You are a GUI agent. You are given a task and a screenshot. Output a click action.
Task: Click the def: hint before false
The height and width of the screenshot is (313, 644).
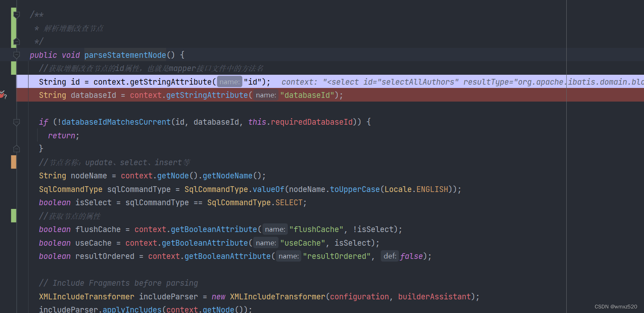390,256
